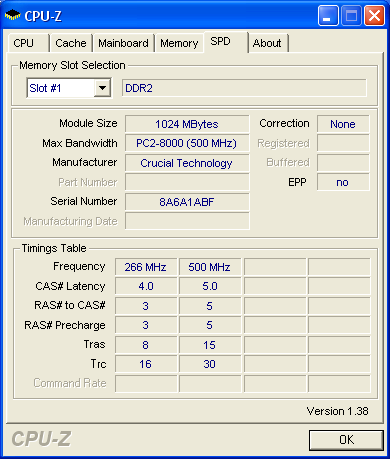Image resolution: width=390 pixels, height=459 pixels.
Task: Close the CPU-Z window
Action: click(x=375, y=16)
